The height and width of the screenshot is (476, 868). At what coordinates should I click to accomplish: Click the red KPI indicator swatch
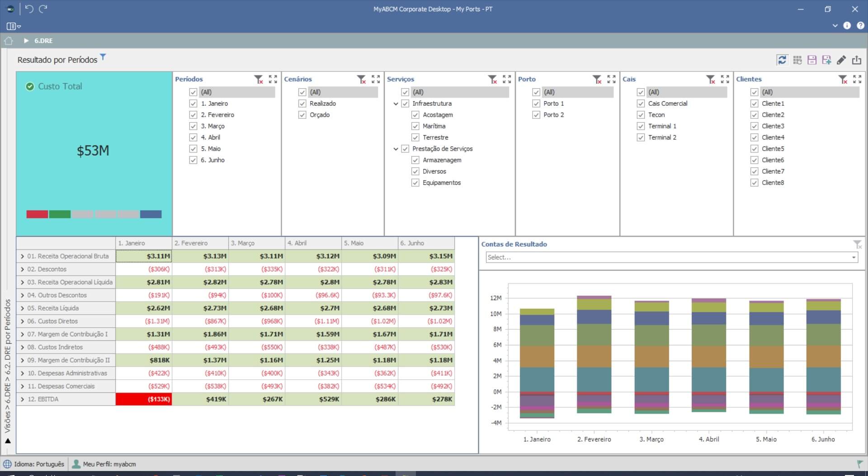[37, 214]
